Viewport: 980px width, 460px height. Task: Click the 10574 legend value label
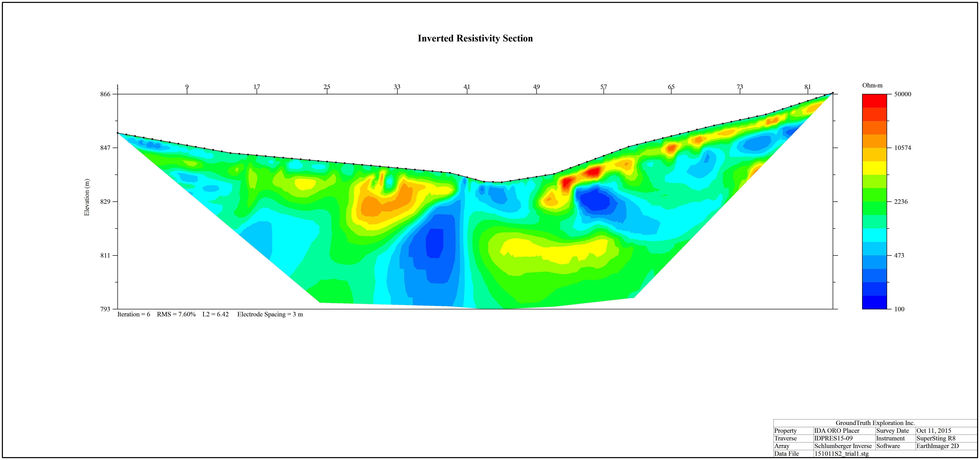(902, 148)
